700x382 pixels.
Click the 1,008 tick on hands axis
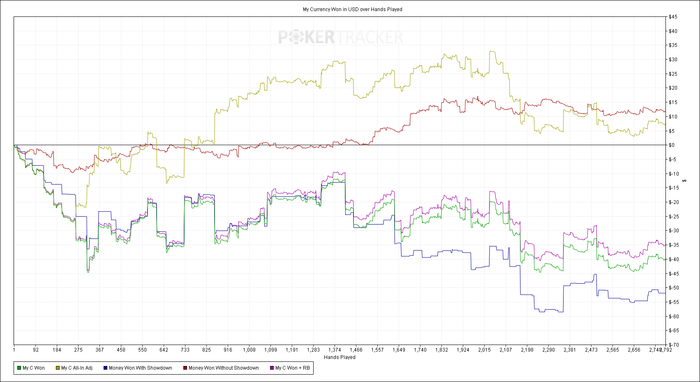pos(250,351)
